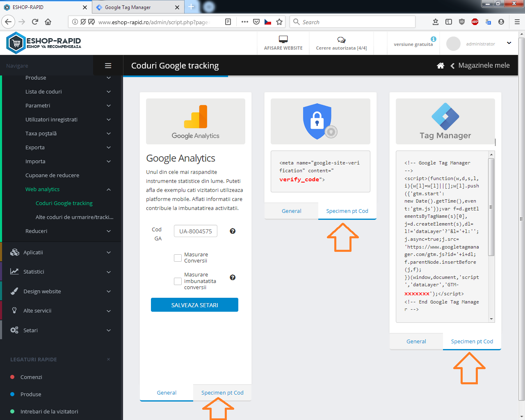The image size is (525, 420).
Task: Click the Statistici chart icon
Action: coord(14,272)
